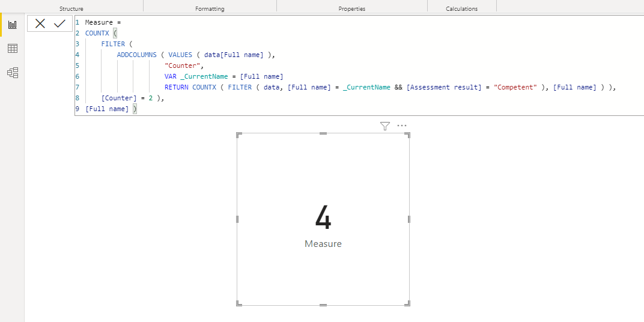Click the RETURN keyword on line 7

(177, 87)
